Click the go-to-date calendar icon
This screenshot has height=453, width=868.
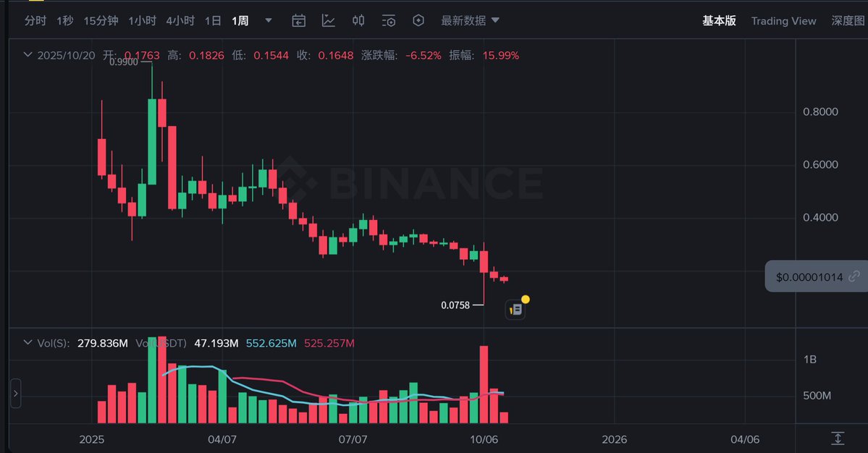click(298, 21)
